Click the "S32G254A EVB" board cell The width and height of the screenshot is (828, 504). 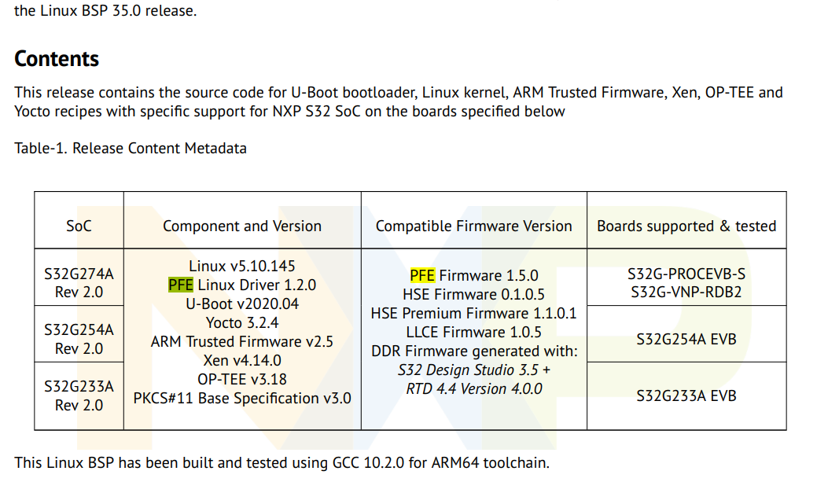686,340
